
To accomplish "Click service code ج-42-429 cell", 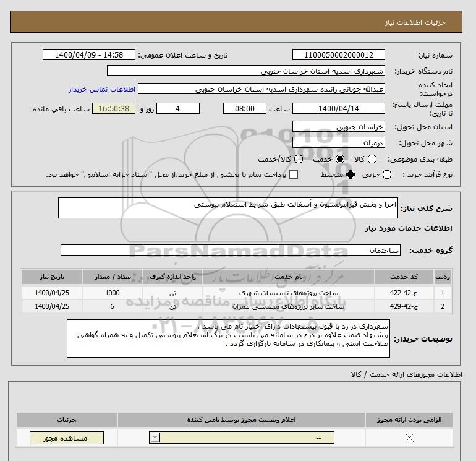I will (x=404, y=306).
